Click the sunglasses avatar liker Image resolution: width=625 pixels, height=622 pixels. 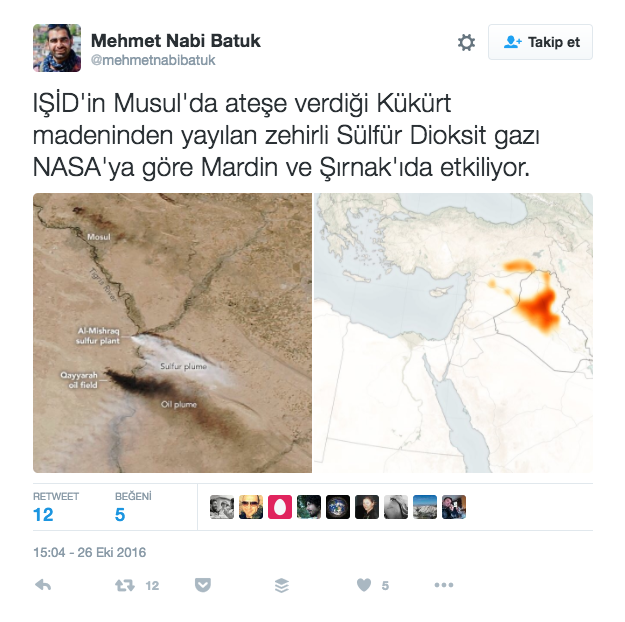pyautogui.click(x=251, y=507)
